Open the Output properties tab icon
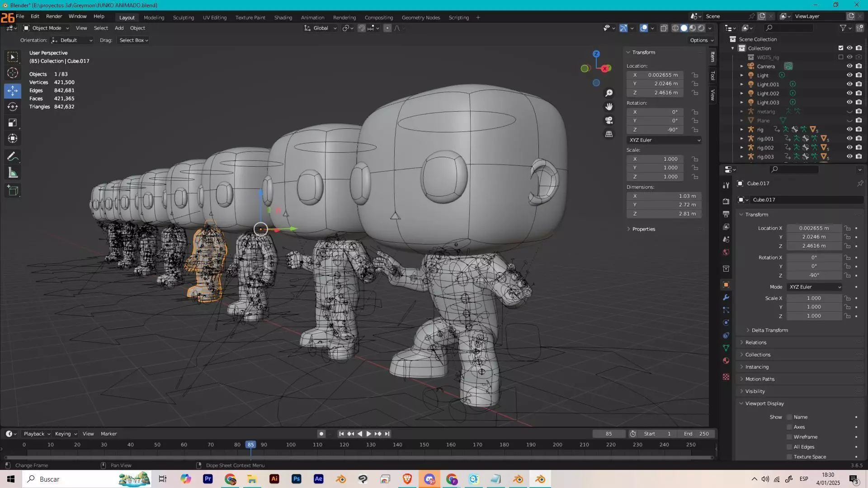Screen dimensions: 868x488 (x=726, y=214)
